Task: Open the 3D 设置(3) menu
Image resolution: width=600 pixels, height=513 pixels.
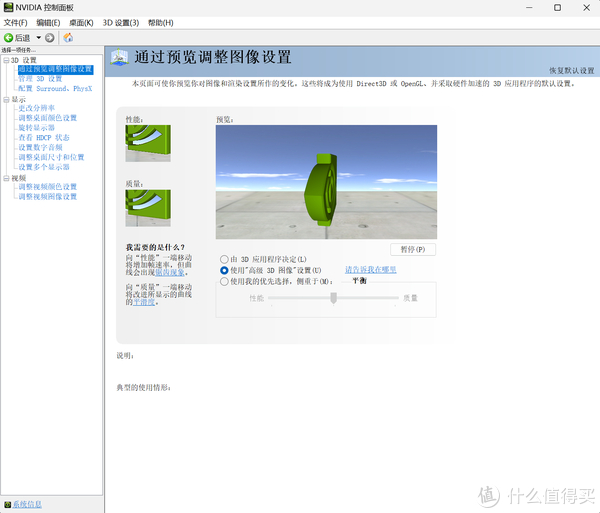Action: pyautogui.click(x=121, y=23)
